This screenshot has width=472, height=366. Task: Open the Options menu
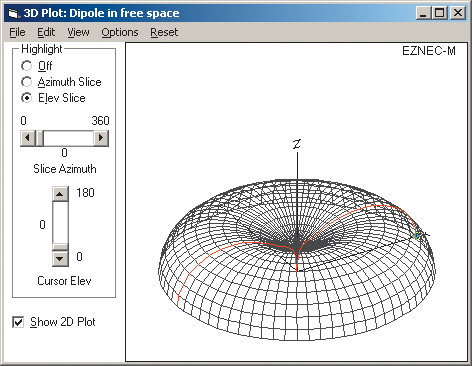120,32
